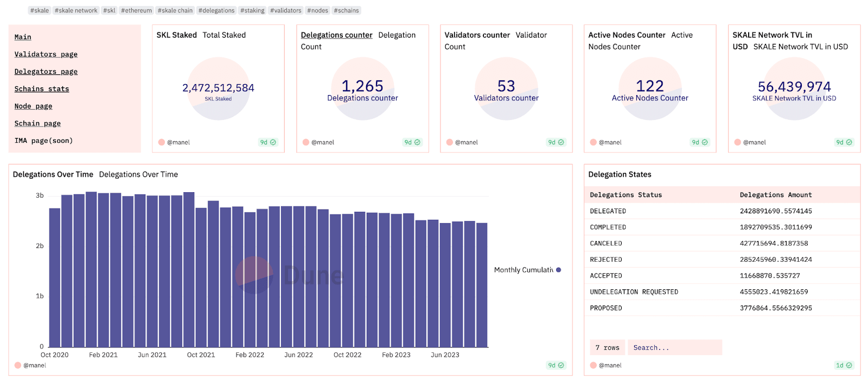
Task: Navigate to the Node page link
Action: pos(33,106)
